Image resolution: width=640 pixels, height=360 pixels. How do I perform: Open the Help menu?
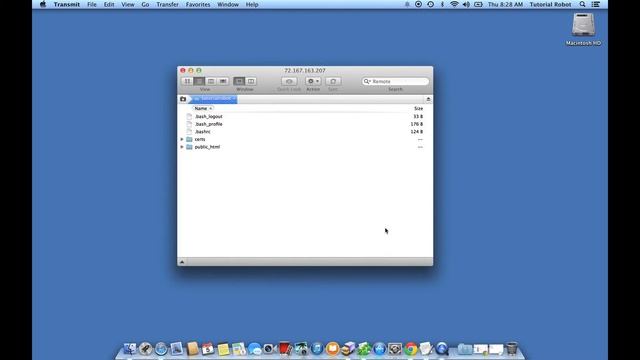click(x=252, y=4)
